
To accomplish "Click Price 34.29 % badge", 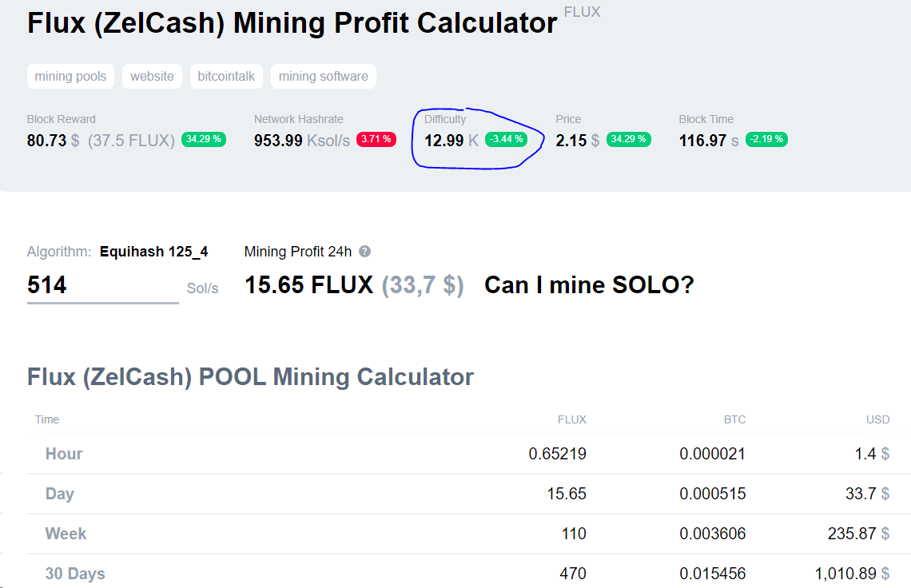I will [629, 140].
